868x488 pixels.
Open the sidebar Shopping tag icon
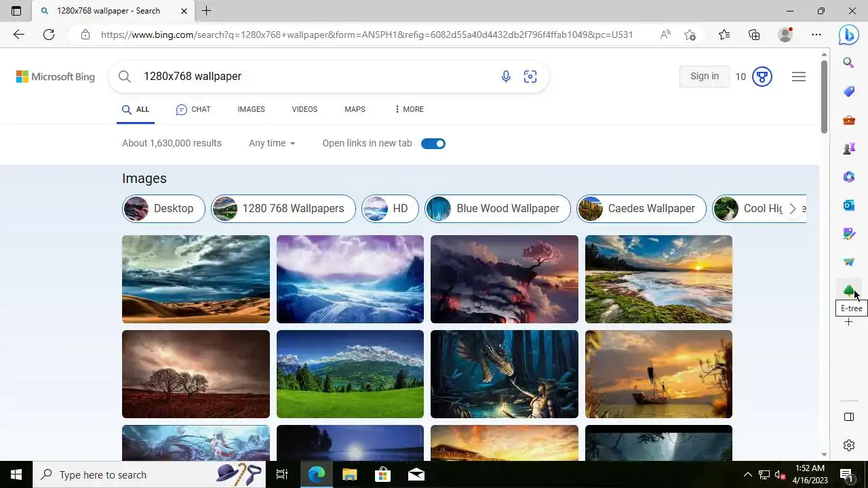(x=848, y=91)
